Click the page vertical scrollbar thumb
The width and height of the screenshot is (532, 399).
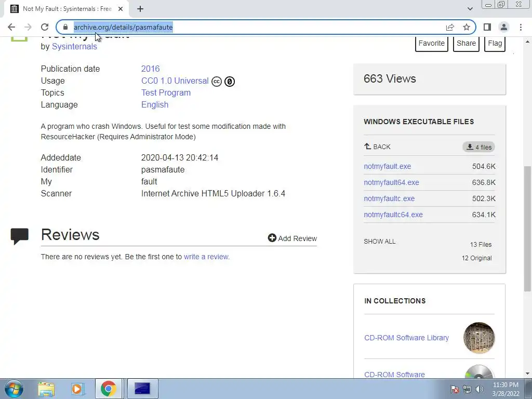[527, 229]
